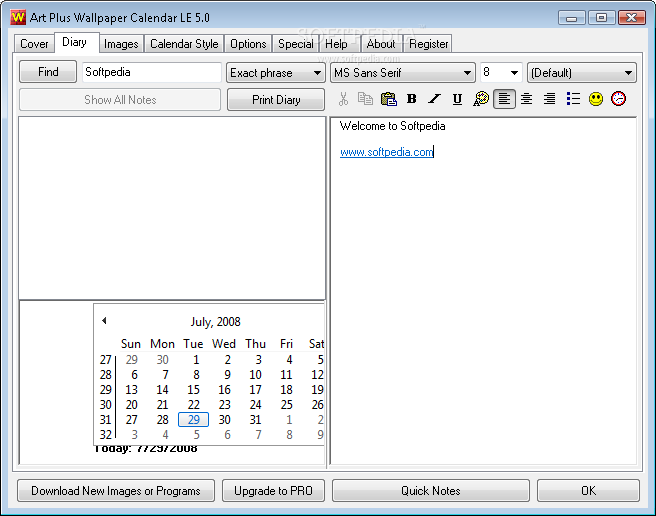Click the Cut scissors icon
The height and width of the screenshot is (516, 656).
pyautogui.click(x=343, y=99)
